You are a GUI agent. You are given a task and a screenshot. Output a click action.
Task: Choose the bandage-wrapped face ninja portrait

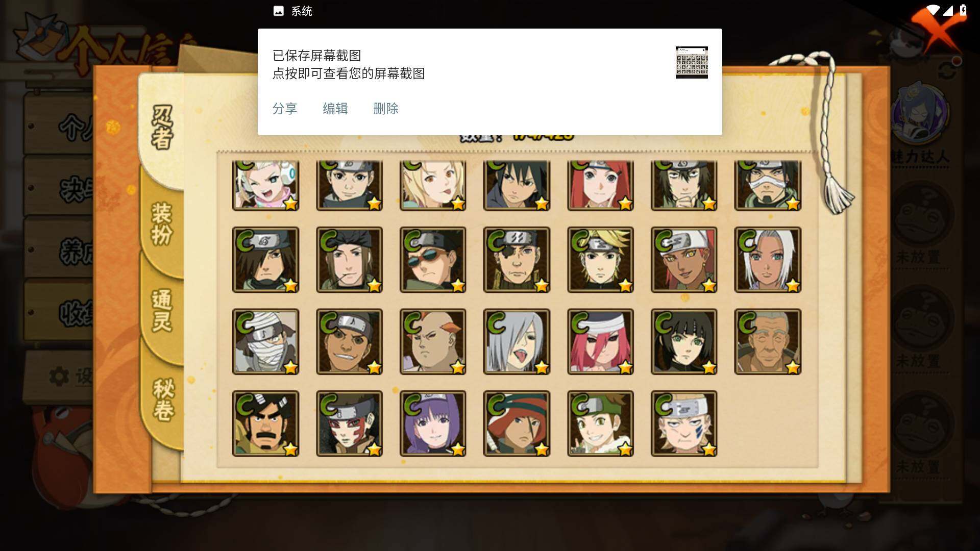click(265, 341)
